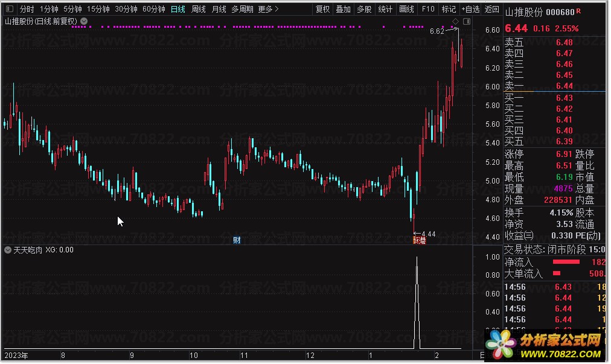The image size is (611, 364).
Task: Switch to the 周线 weekly chart
Action: pos(199,9)
